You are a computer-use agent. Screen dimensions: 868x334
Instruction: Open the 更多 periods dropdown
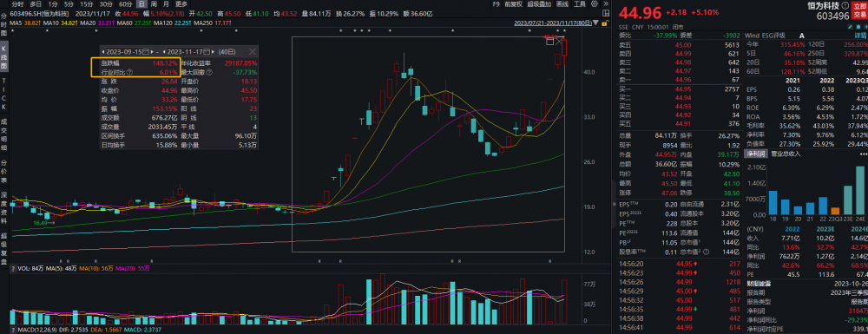181,3
